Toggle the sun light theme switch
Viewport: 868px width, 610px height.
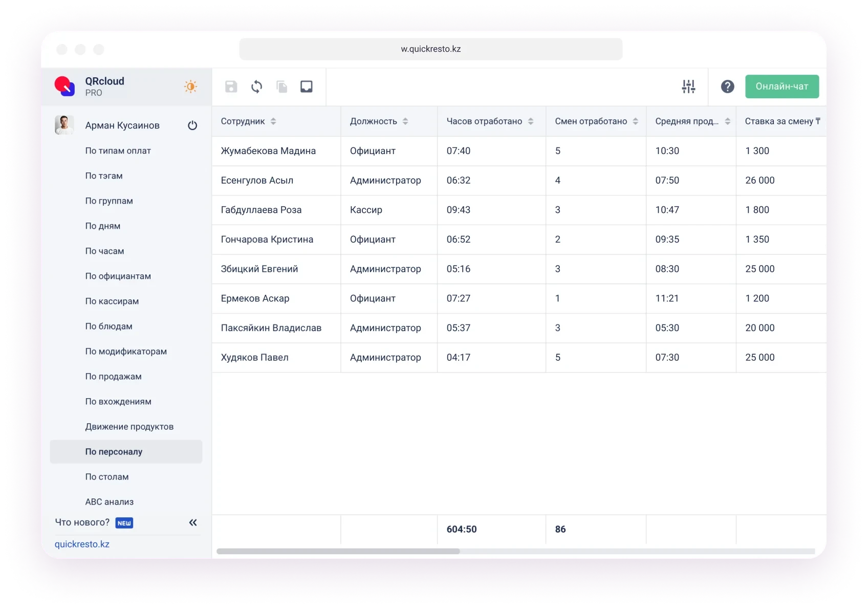tap(190, 86)
